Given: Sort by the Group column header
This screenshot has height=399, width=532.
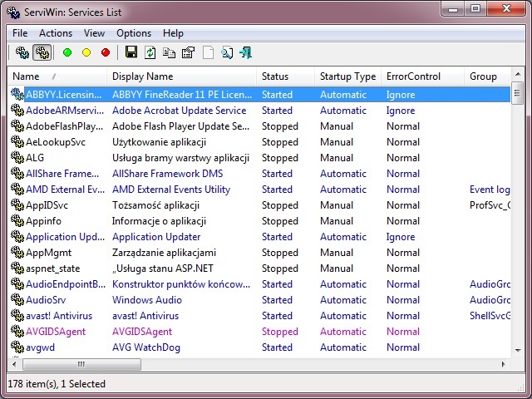Looking at the screenshot, I should (487, 76).
